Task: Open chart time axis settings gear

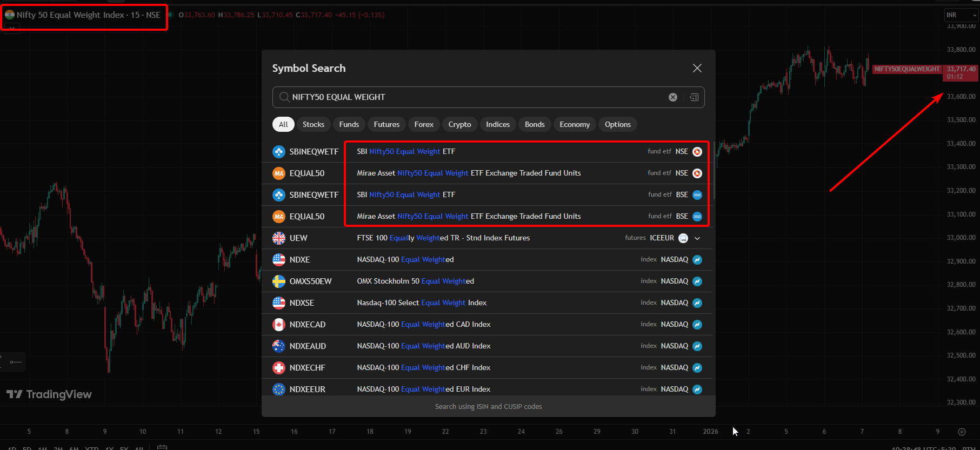Action: point(961,432)
